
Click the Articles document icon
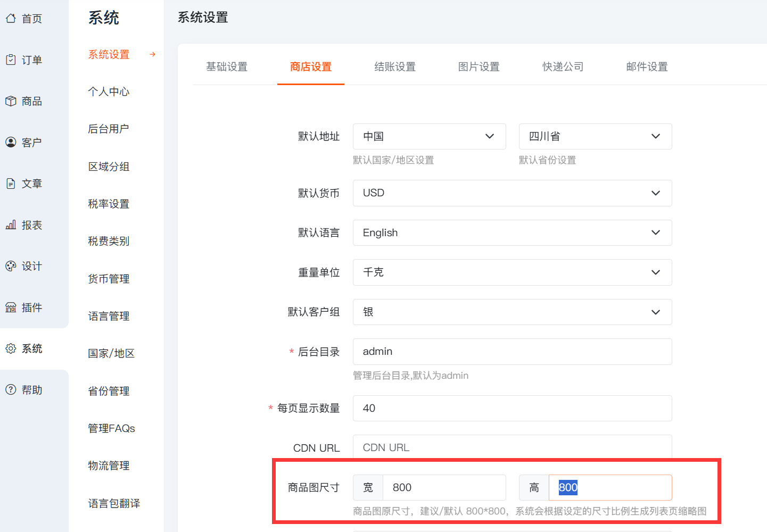[x=11, y=184]
